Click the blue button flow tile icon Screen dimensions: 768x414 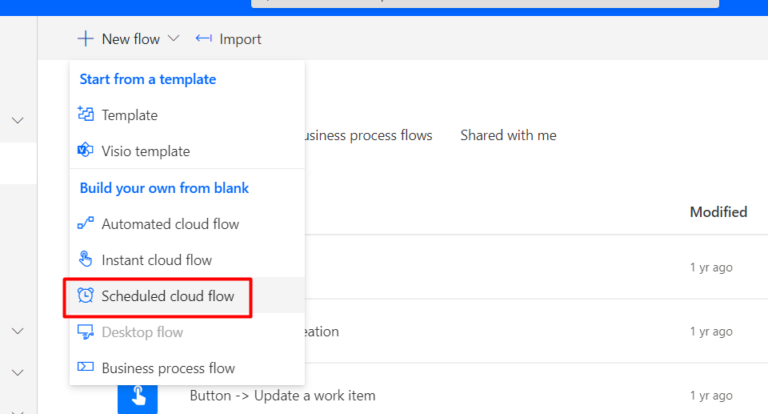138,398
